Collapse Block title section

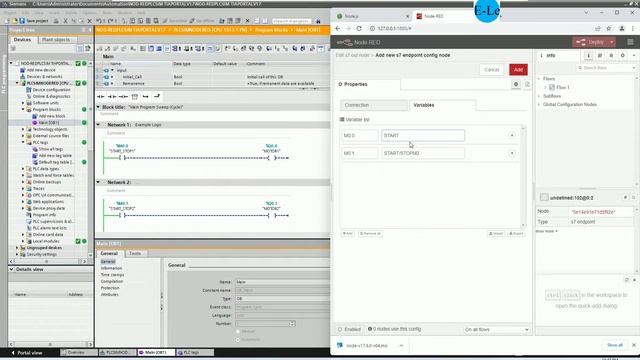[98, 107]
